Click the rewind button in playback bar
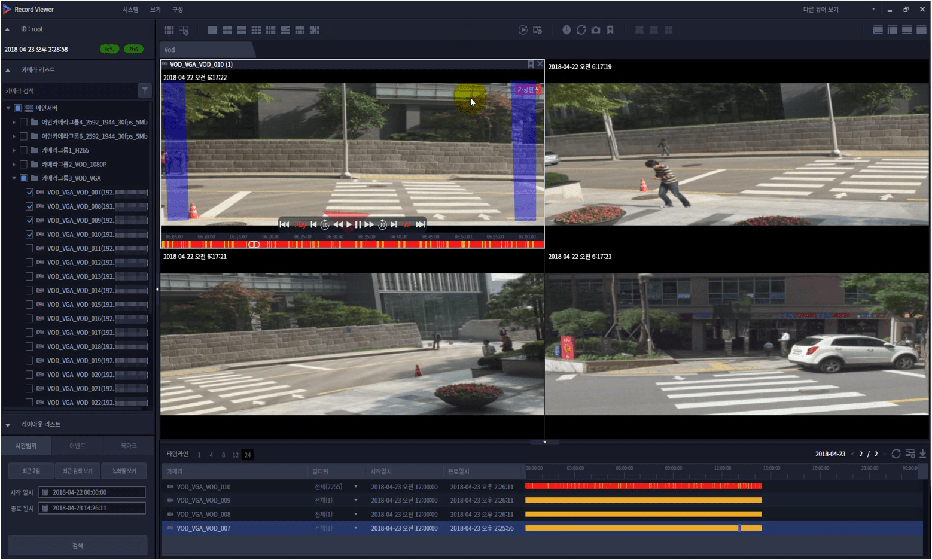932x560 pixels. [x=338, y=224]
